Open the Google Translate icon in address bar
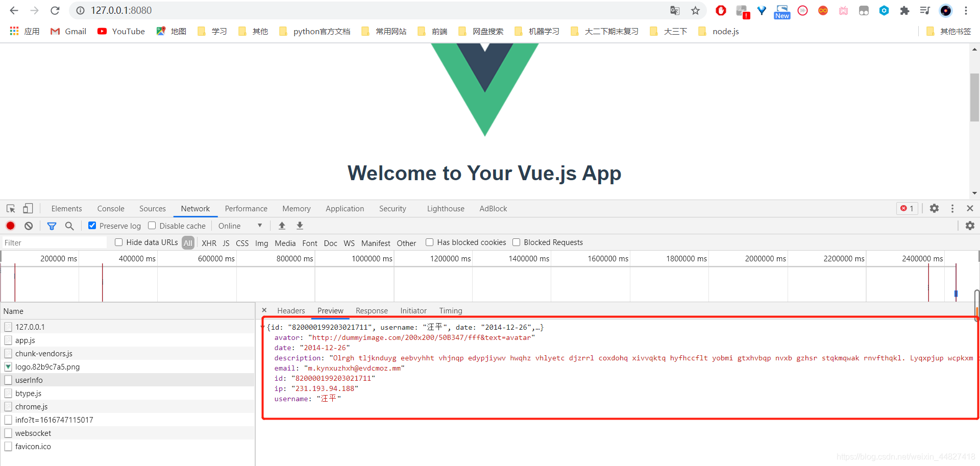Screen dimensions: 980x466 tap(675, 10)
